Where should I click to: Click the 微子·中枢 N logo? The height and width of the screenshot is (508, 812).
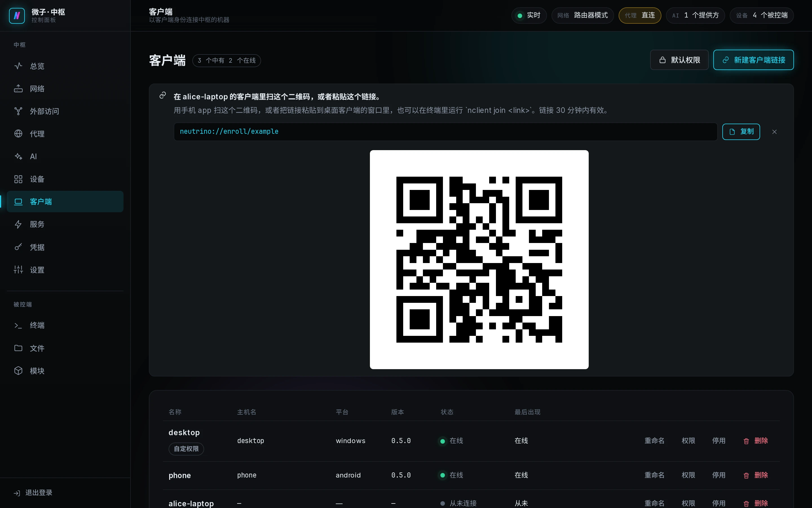coord(17,16)
